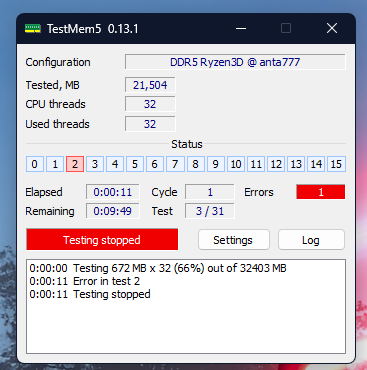Select thread status box 13
This screenshot has height=370, width=367.
pos(296,164)
